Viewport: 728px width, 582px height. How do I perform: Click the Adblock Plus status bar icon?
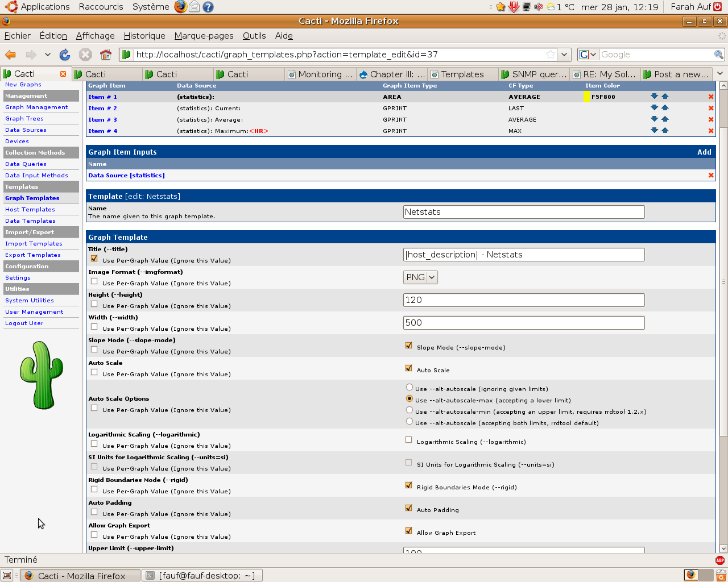click(720, 560)
